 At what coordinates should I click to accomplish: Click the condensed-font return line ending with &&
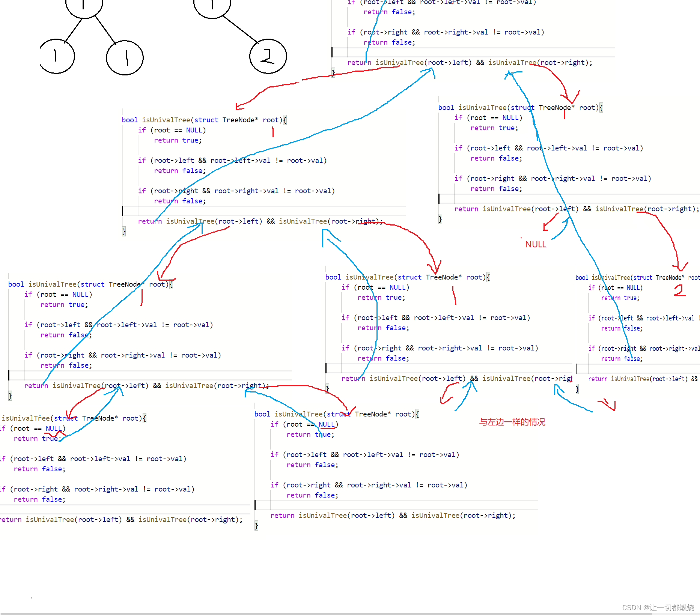click(643, 379)
